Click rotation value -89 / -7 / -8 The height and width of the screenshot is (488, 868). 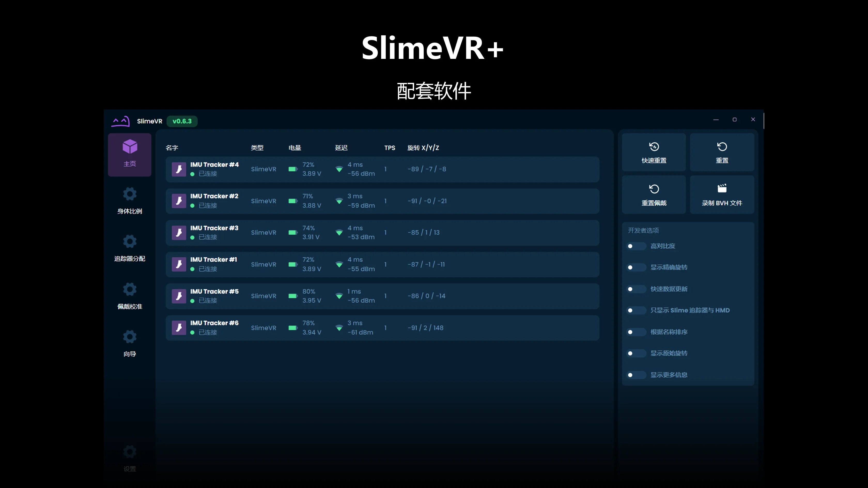pyautogui.click(x=427, y=169)
